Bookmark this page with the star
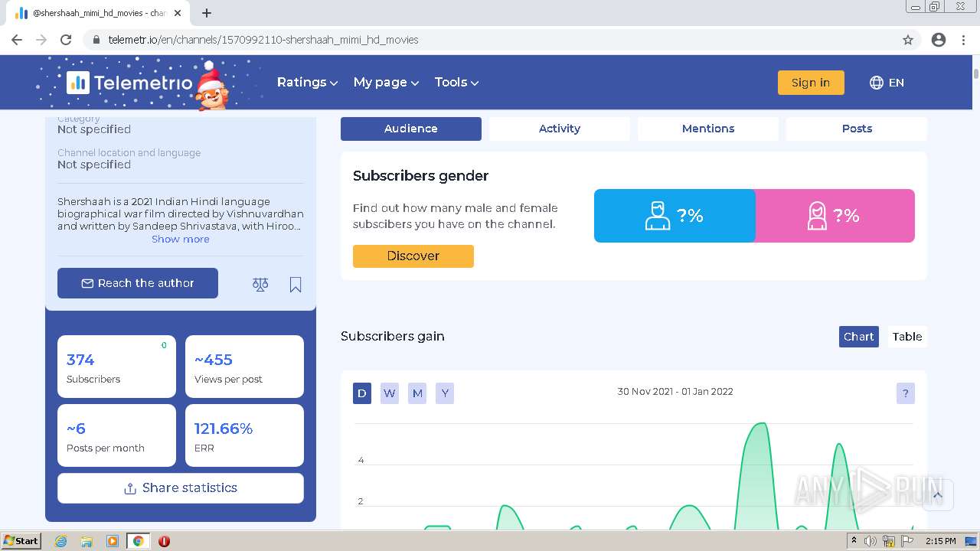 point(908,40)
